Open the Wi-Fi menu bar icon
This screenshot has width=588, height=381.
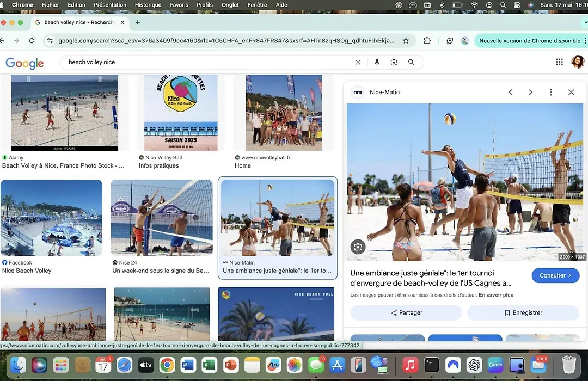pyautogui.click(x=474, y=5)
